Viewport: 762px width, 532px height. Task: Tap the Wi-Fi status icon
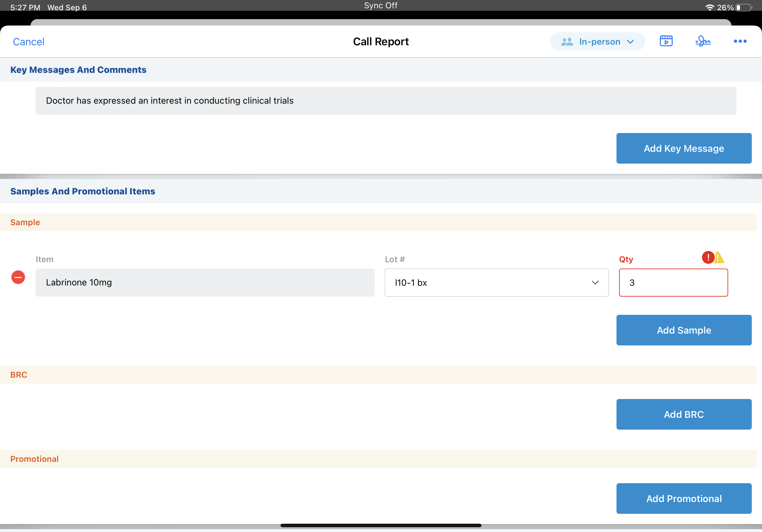(x=709, y=7)
